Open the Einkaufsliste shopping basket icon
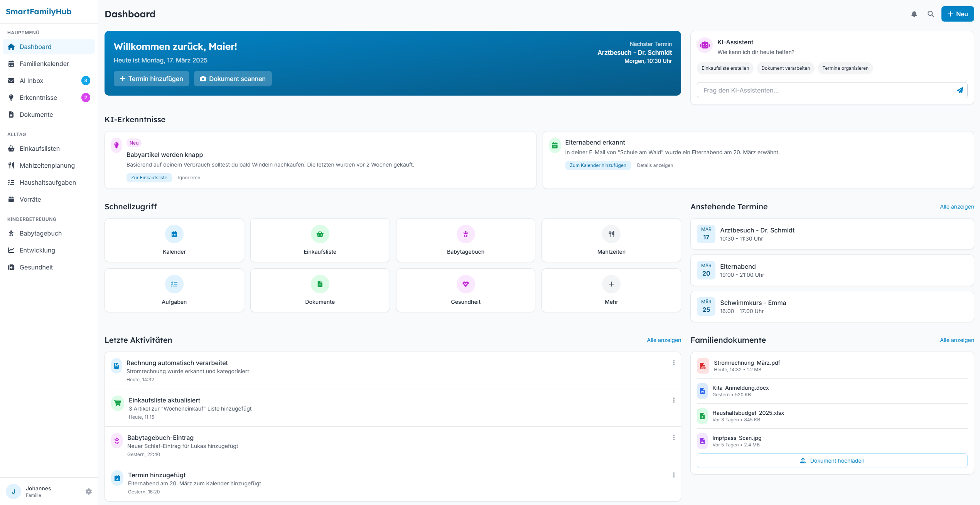The height and width of the screenshot is (505, 980). (x=319, y=234)
